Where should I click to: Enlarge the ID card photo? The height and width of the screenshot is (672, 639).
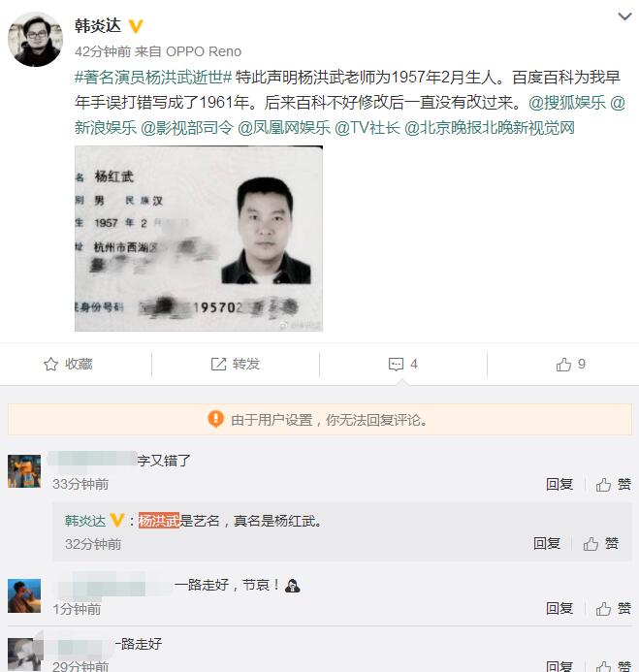coord(199,239)
